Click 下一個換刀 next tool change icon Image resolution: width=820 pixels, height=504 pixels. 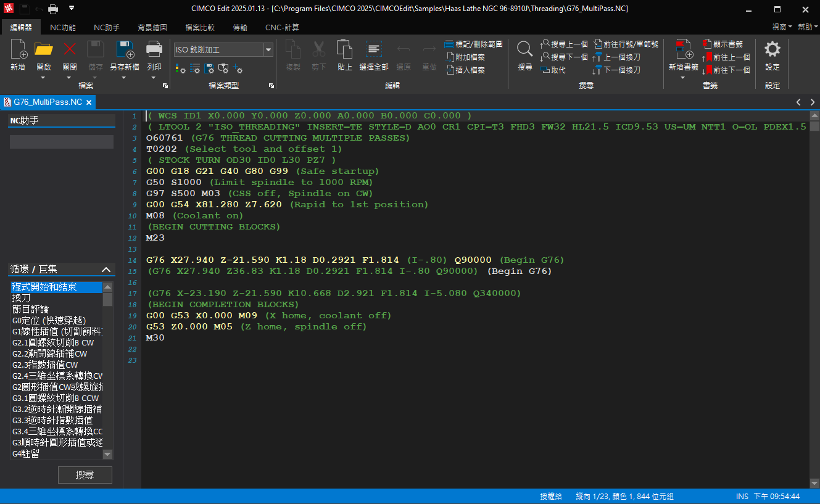(x=598, y=70)
